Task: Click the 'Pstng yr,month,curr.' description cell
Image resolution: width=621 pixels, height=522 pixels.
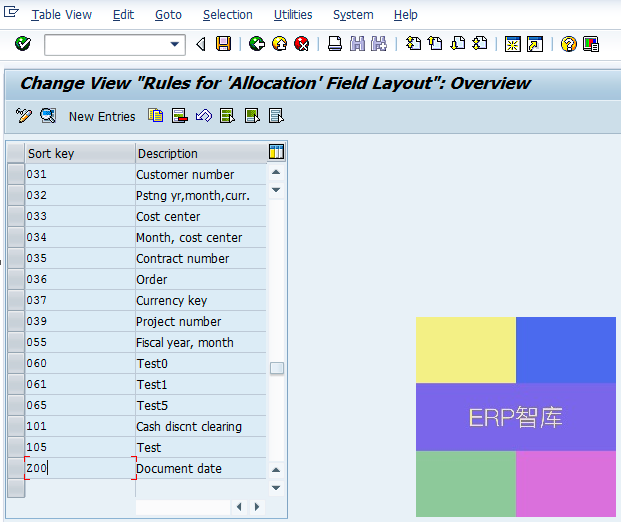Action: click(201, 195)
